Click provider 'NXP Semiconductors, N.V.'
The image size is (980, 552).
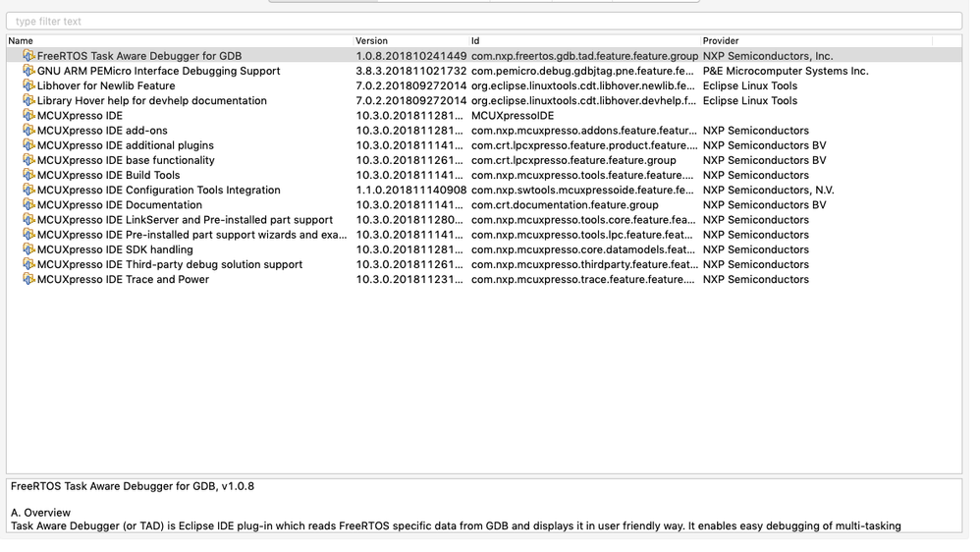(x=768, y=190)
